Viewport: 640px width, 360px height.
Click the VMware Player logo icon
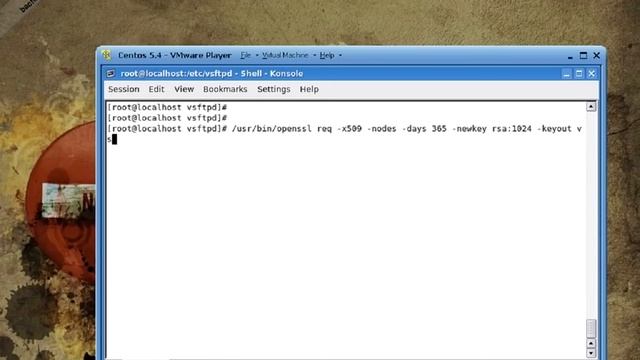click(107, 55)
